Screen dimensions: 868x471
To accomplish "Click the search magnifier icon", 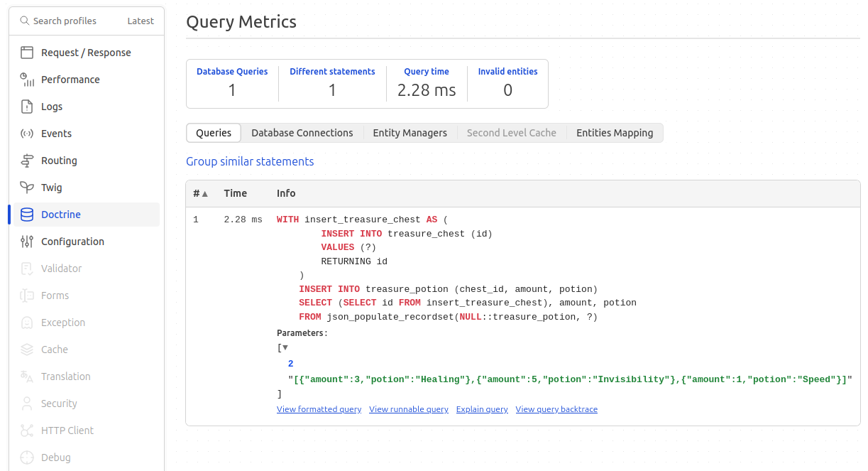I will click(25, 21).
